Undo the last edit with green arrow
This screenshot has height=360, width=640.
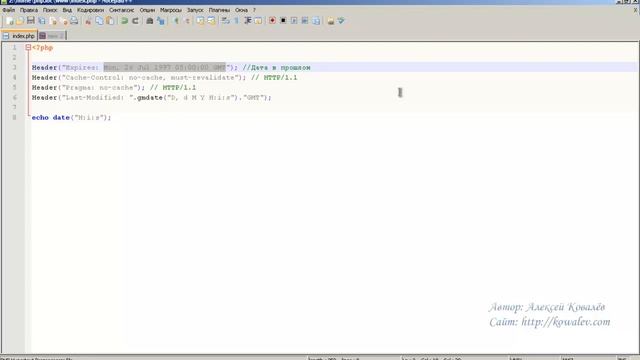click(x=124, y=21)
